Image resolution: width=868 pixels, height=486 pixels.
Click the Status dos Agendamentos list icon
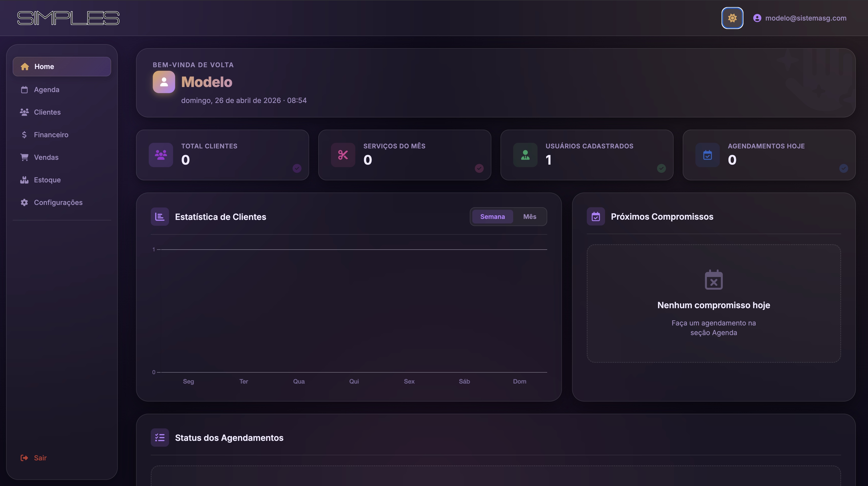point(160,438)
